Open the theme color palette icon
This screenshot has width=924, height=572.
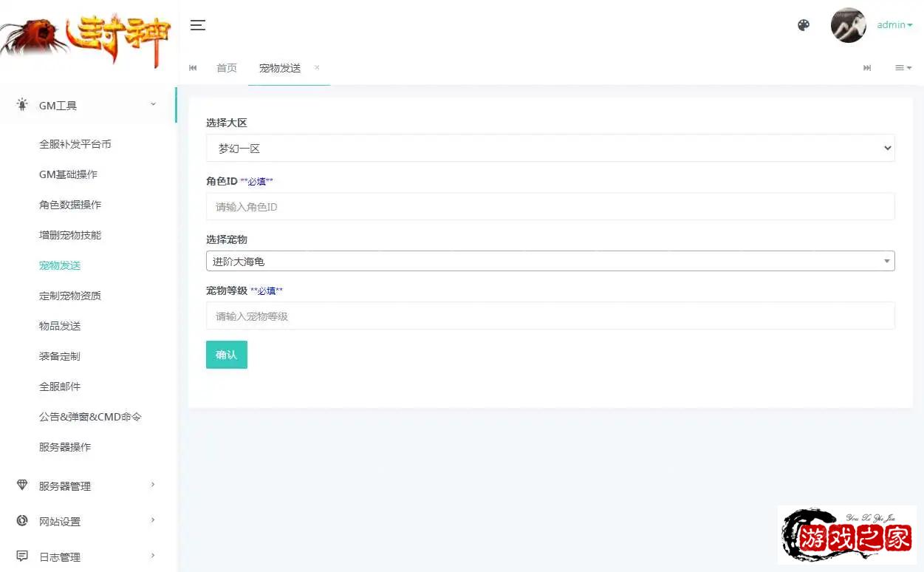point(804,25)
